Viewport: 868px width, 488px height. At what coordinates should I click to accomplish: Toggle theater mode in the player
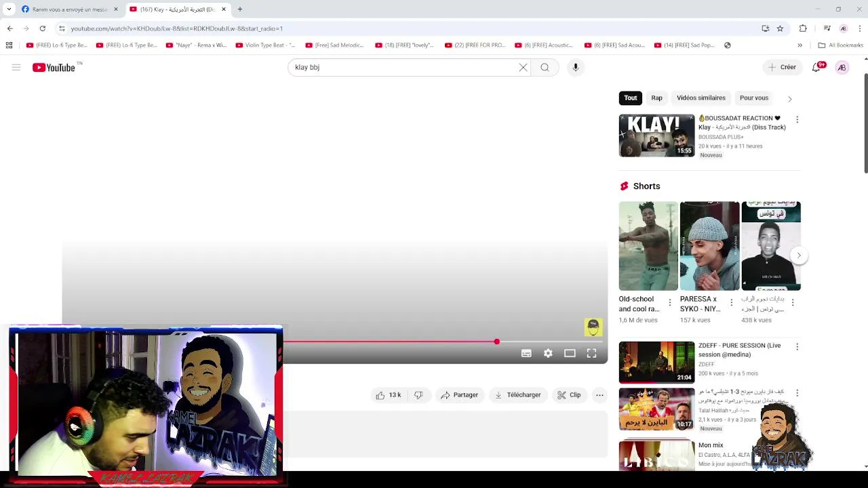[570, 353]
